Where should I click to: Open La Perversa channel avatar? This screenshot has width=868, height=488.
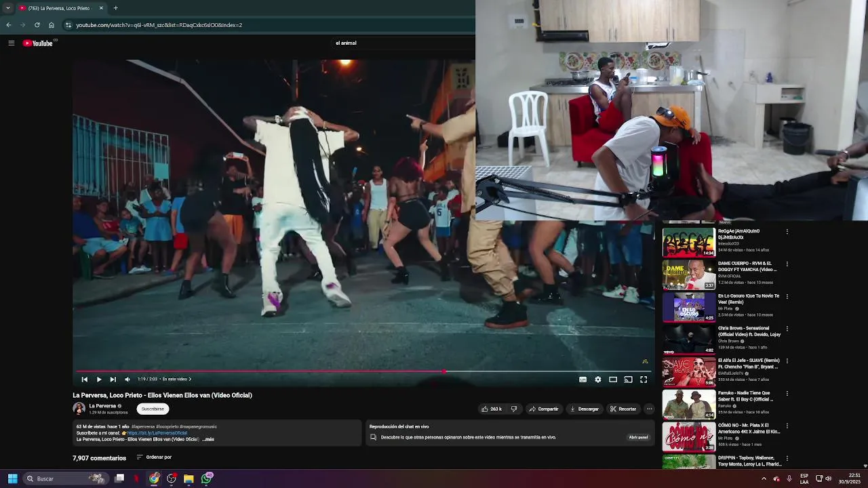pyautogui.click(x=79, y=408)
